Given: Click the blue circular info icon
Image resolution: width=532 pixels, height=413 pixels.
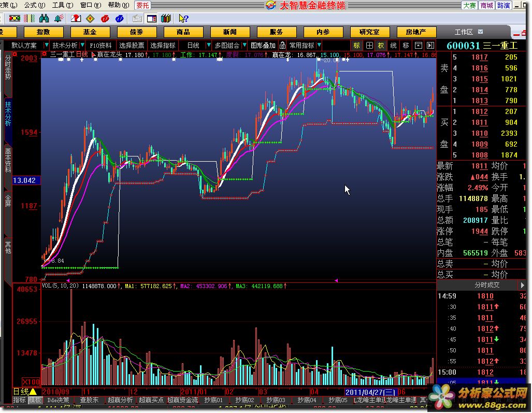Looking at the screenshot, I should 120,18.
